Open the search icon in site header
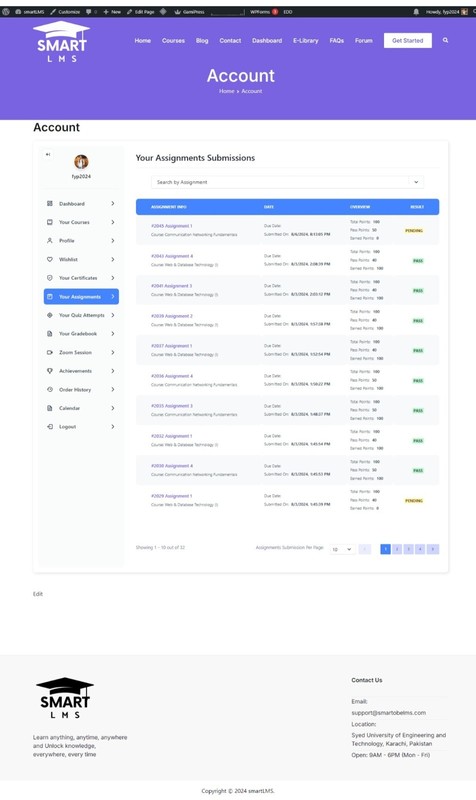Viewport: 476px width, 800px height. tap(445, 40)
